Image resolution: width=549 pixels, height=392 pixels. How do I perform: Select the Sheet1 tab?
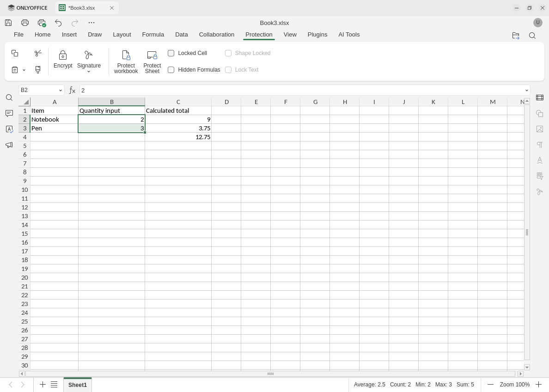(x=77, y=385)
